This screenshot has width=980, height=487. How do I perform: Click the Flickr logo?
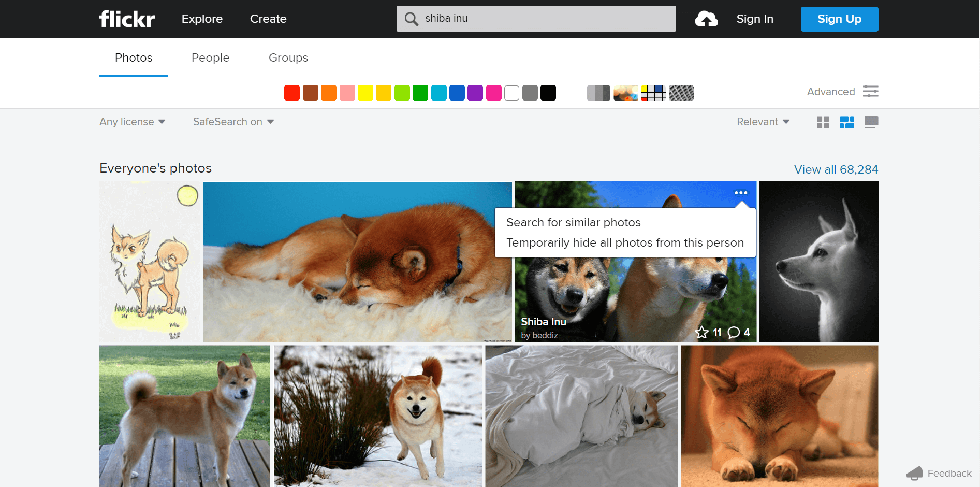[x=127, y=19]
